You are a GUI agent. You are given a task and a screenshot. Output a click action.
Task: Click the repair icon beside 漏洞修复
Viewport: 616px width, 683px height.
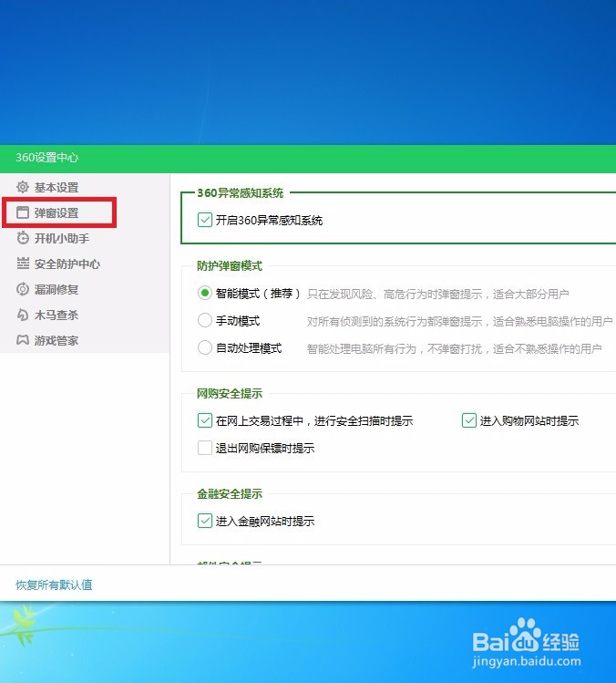[23, 289]
